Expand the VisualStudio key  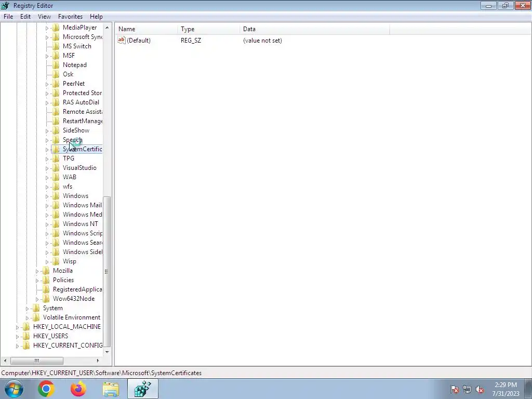(47, 168)
